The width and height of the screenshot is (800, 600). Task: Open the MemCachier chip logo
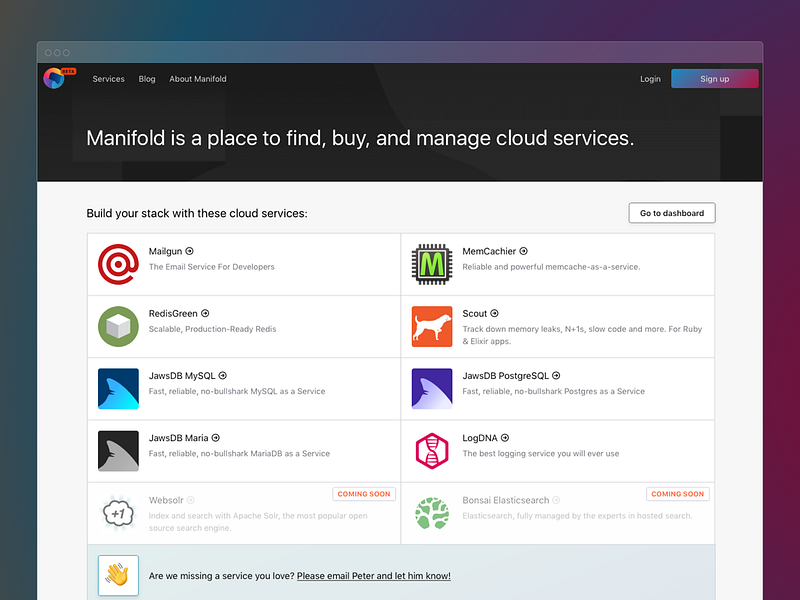432,264
